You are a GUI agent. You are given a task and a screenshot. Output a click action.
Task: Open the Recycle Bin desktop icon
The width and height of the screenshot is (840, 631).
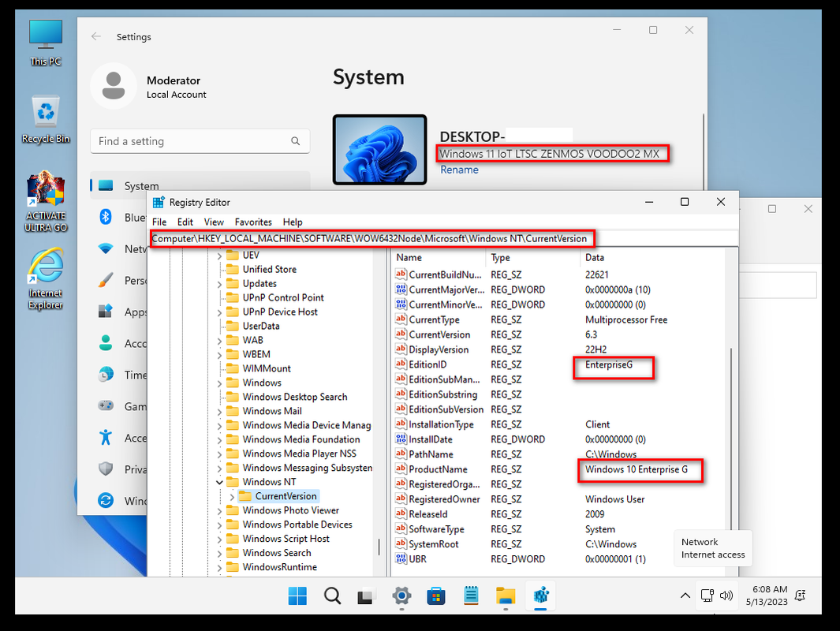coord(46,119)
